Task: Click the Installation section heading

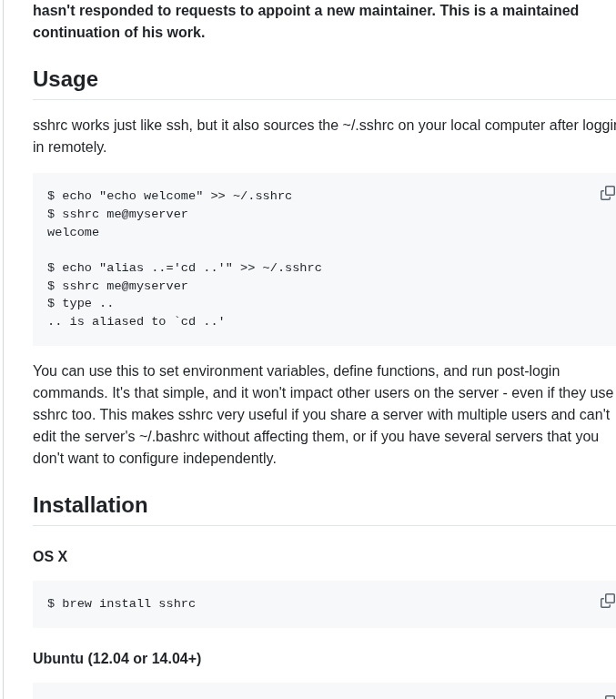Action: click(x=90, y=505)
